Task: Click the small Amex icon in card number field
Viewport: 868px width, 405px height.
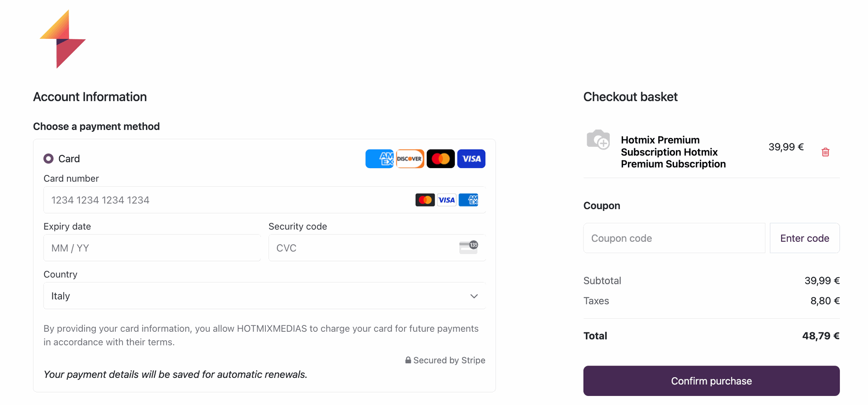Action: point(468,200)
